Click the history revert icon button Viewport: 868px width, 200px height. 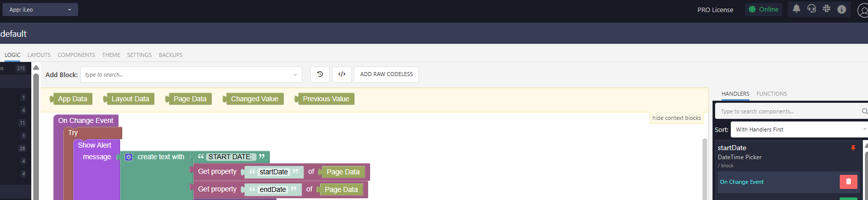click(320, 74)
